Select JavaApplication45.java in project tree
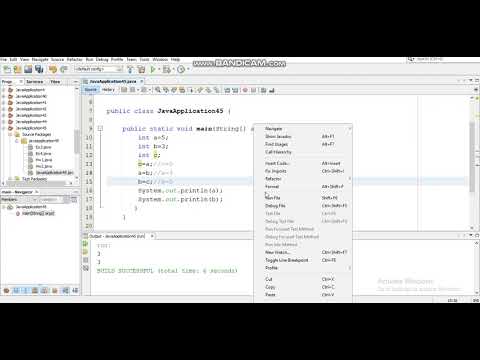Screen dimensions: 480x360 54,173
